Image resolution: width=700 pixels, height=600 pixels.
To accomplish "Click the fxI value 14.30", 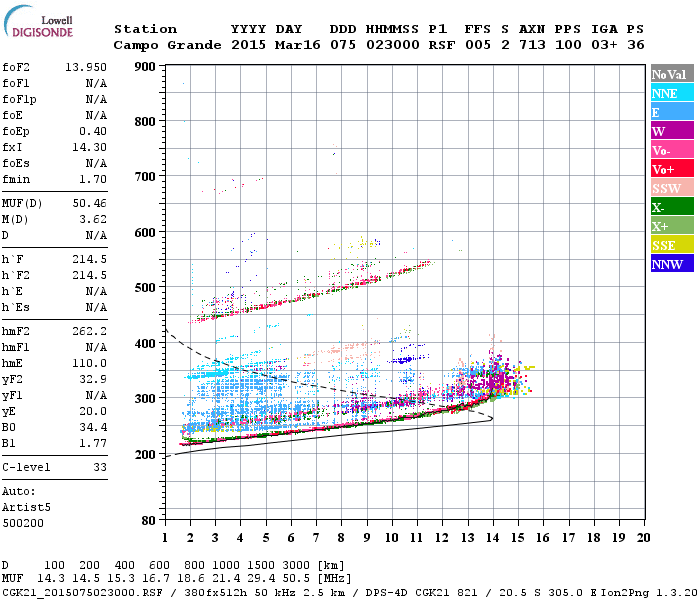I will (x=90, y=147).
